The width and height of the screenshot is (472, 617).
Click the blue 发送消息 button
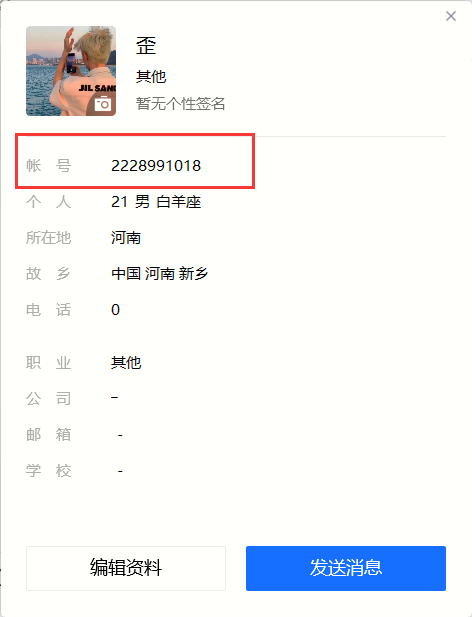pyautogui.click(x=346, y=568)
